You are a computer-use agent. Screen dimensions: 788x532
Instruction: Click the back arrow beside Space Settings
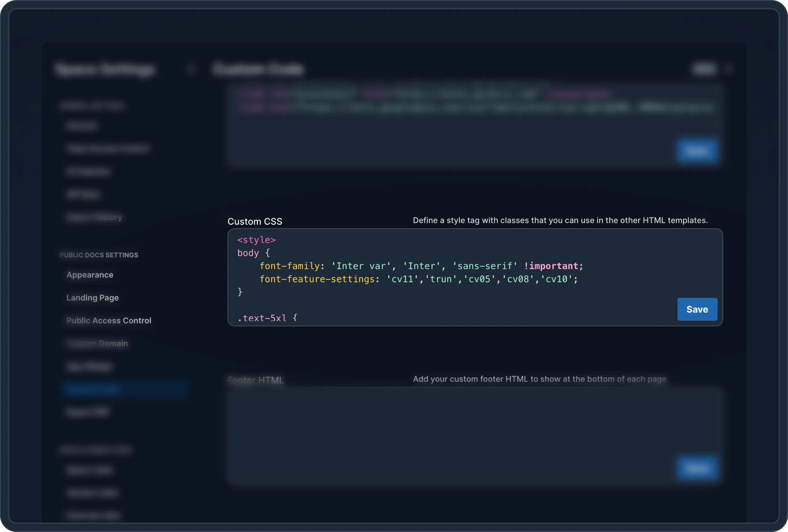[192, 69]
